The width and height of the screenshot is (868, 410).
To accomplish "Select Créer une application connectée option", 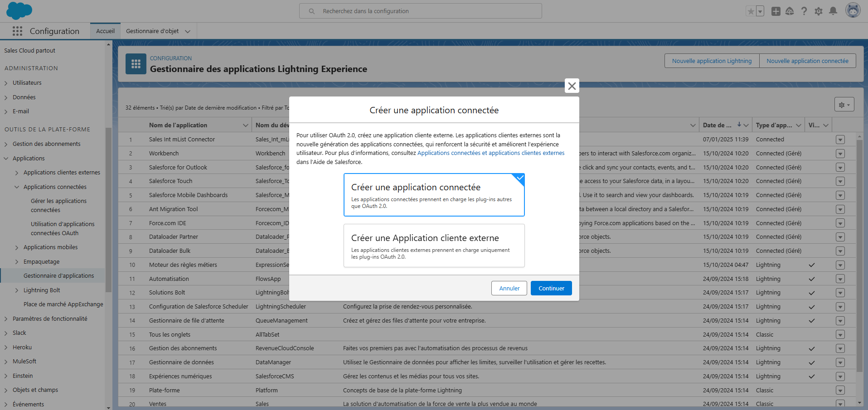I will click(434, 195).
